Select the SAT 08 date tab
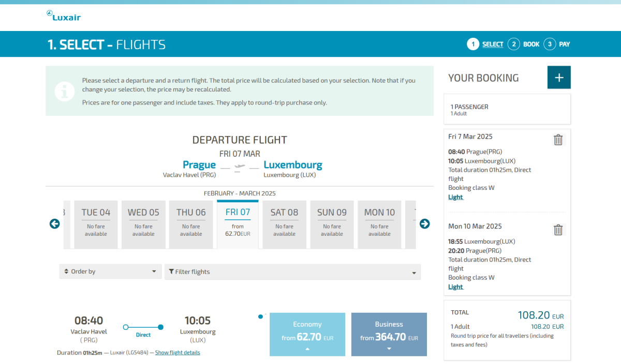 pyautogui.click(x=284, y=224)
